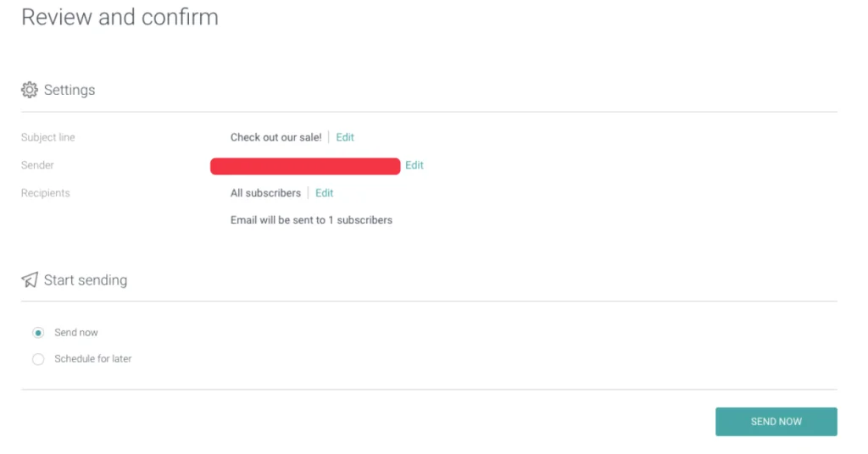
Task: Click the 'Check out our sale!' subject text
Action: point(276,137)
